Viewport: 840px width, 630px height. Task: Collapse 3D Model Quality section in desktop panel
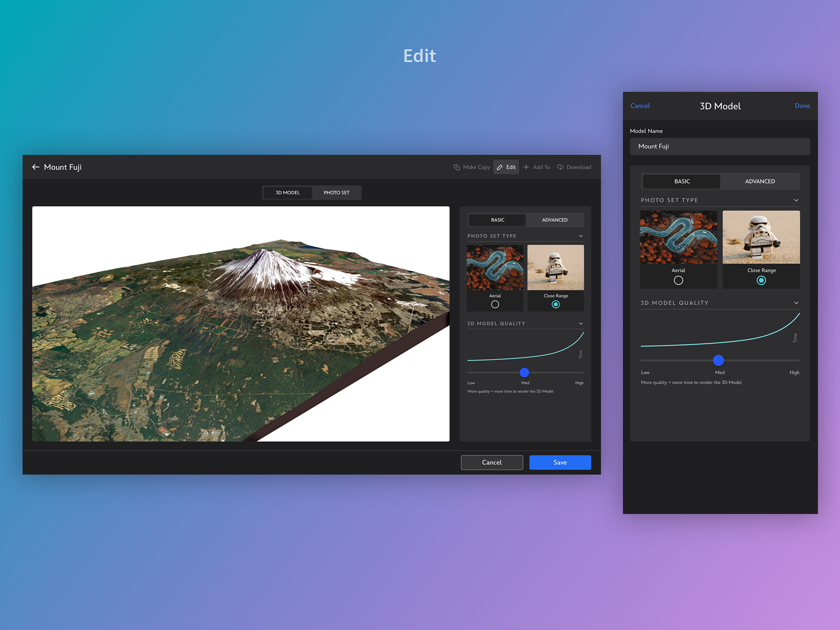[581, 324]
